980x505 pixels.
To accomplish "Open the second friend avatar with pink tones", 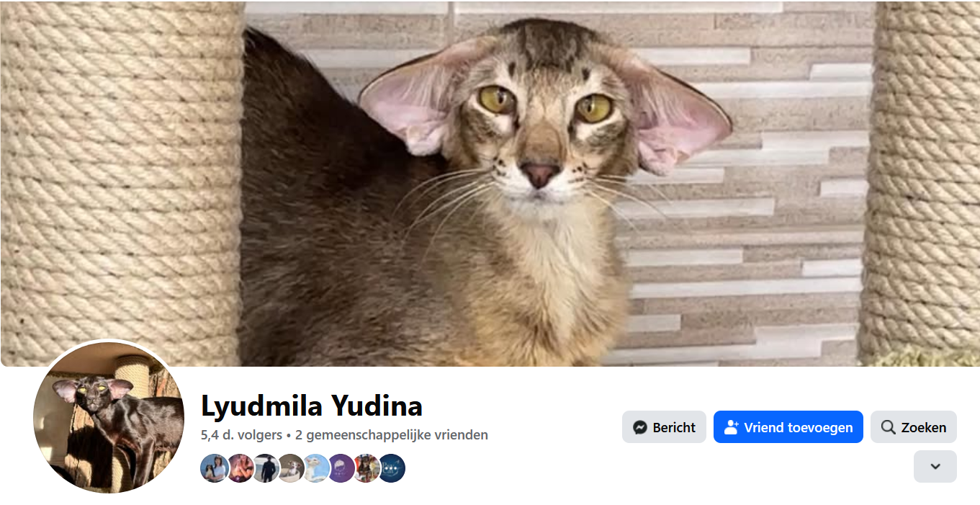I will (x=240, y=468).
